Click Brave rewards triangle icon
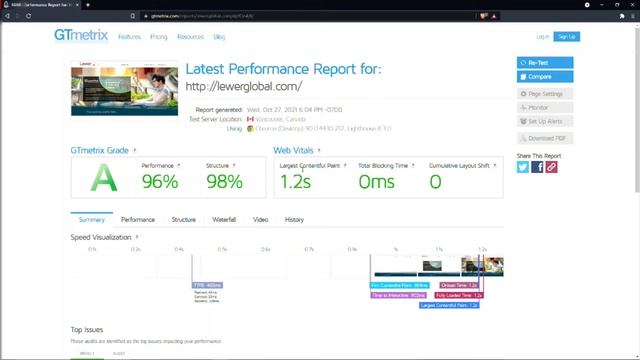Screen dimensions: 640x360 pos(494,16)
